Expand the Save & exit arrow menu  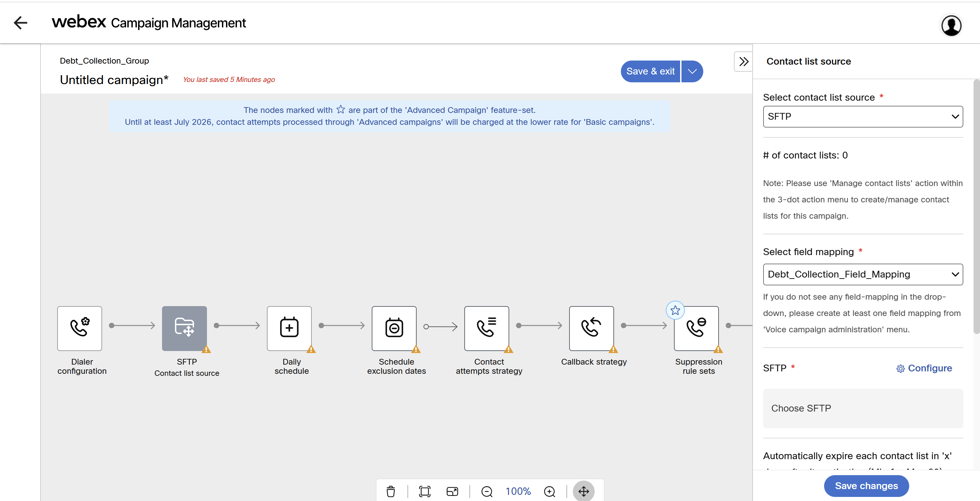pyautogui.click(x=692, y=71)
